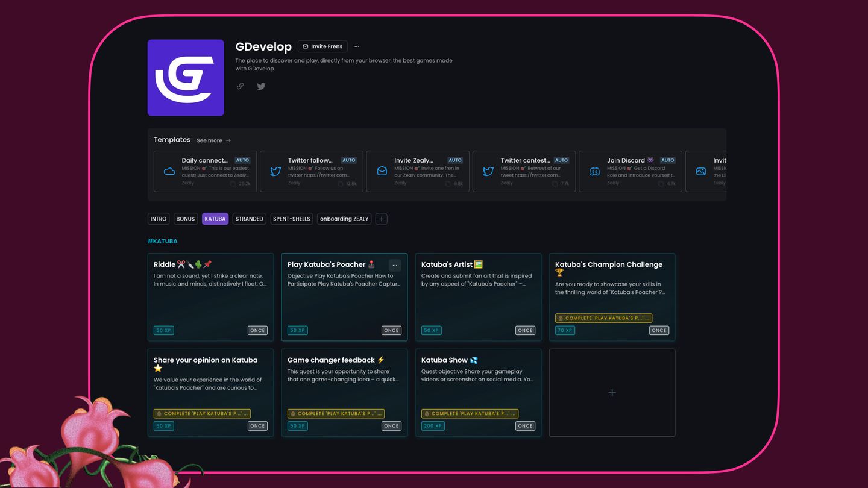Click the Complete condition tag on Share your opinion
Viewport: 868px width, 488px height.
(202, 414)
